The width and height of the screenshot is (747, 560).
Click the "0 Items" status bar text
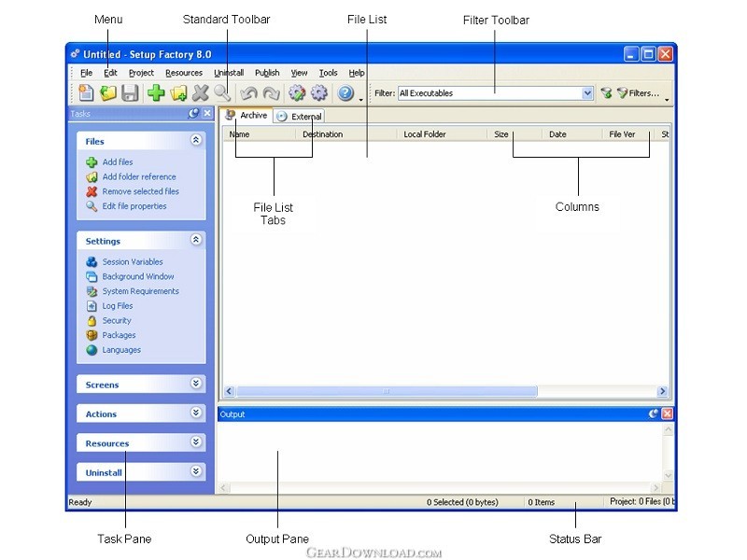tap(542, 502)
